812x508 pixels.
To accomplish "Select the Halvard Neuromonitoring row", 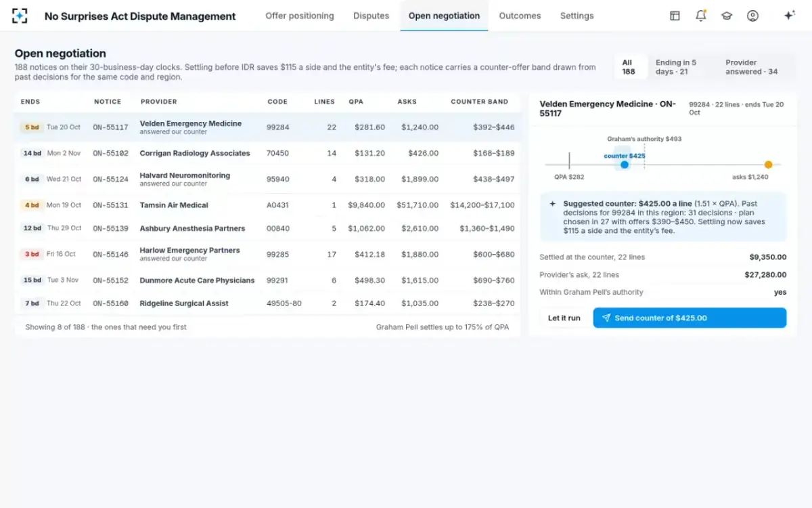I will click(267, 179).
